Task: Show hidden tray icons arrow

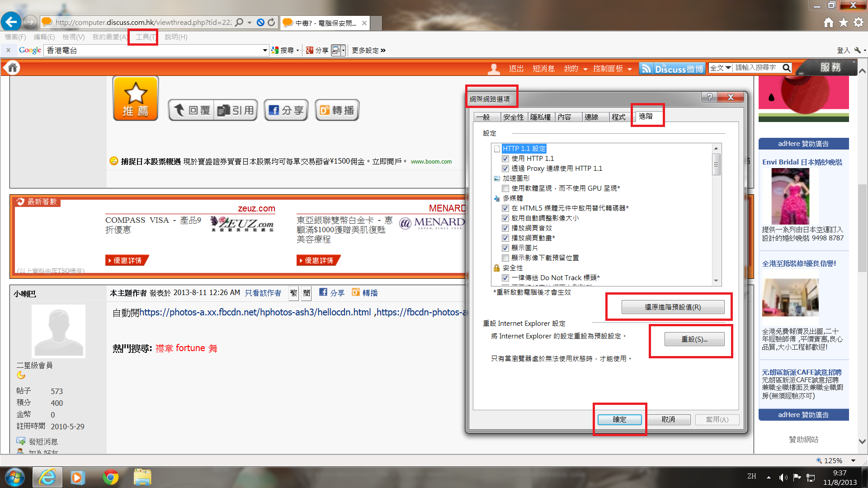Action: [769, 477]
